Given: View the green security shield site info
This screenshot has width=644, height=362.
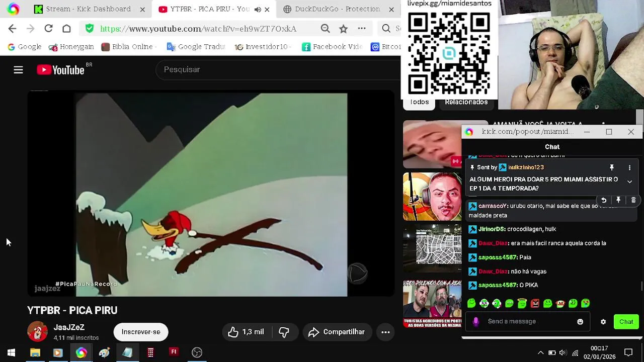Looking at the screenshot, I should point(90,29).
